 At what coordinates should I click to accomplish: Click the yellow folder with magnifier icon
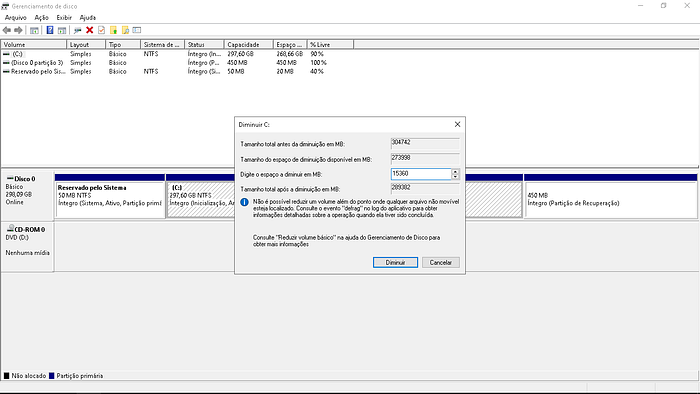tap(125, 30)
